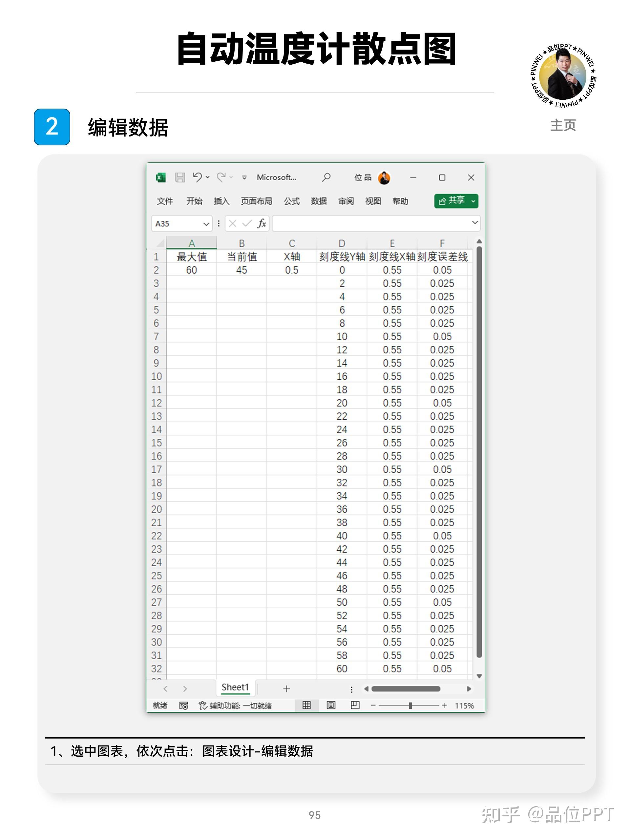Screen dimensions: 630x840
Task: Open the 插入 ribbon tab
Action: (221, 201)
